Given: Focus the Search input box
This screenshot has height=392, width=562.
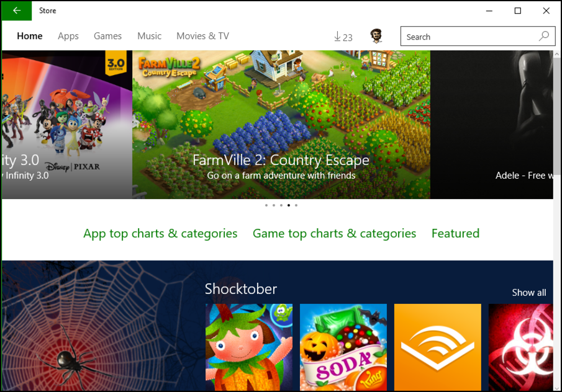Looking at the screenshot, I should [478, 36].
